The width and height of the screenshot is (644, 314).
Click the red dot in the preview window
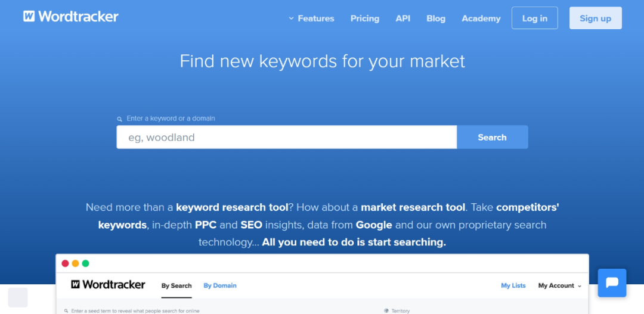66,263
